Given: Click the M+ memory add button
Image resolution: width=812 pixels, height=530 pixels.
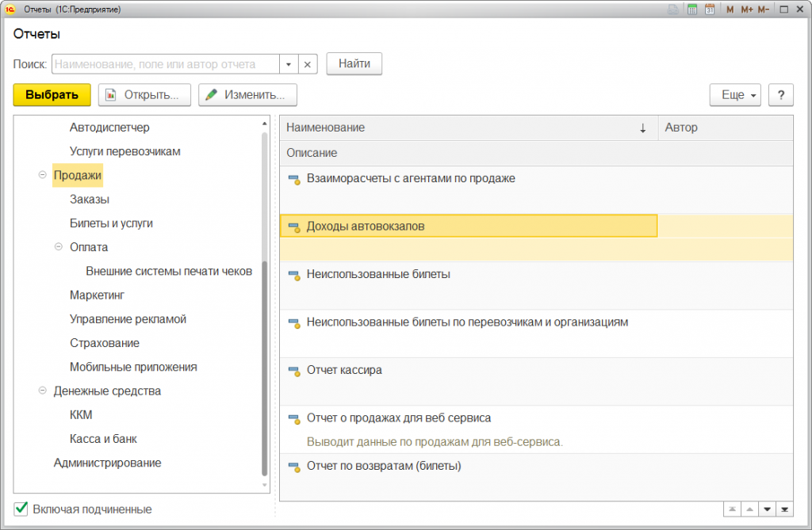Looking at the screenshot, I should tap(746, 10).
